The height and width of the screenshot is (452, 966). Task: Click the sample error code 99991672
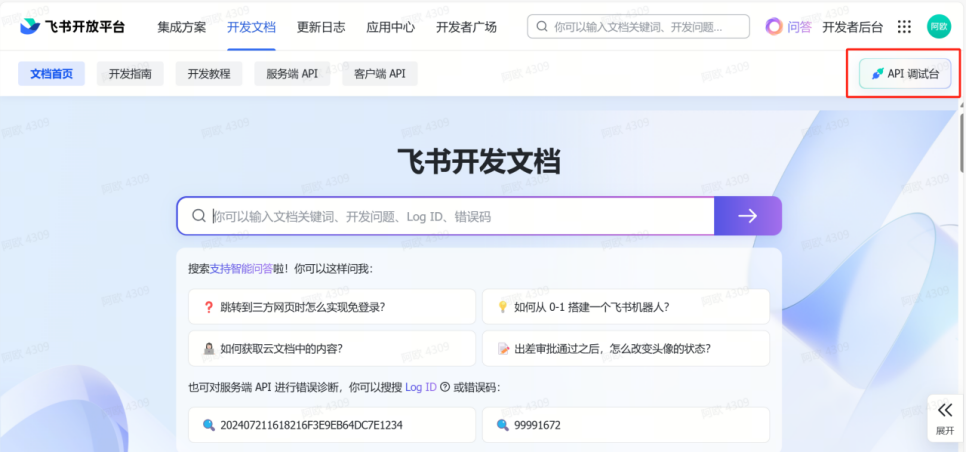(625, 425)
